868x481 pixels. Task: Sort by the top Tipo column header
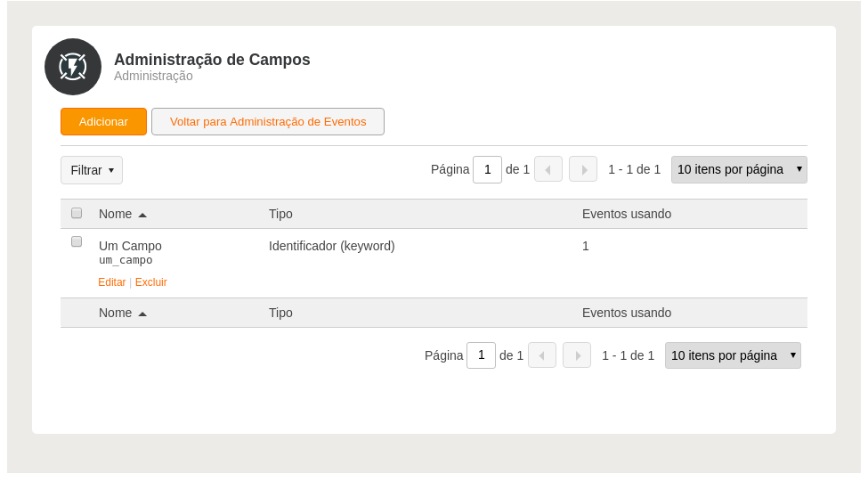[280, 214]
